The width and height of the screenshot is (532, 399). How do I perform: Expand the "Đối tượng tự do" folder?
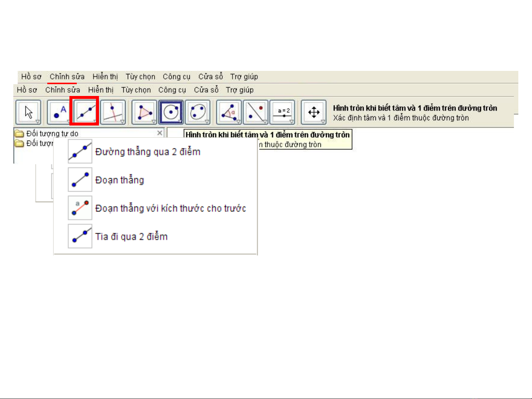(x=19, y=134)
